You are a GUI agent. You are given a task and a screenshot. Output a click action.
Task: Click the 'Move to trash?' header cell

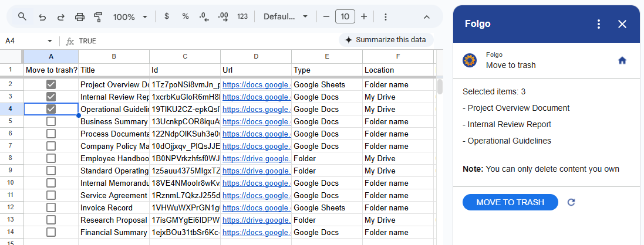click(51, 70)
